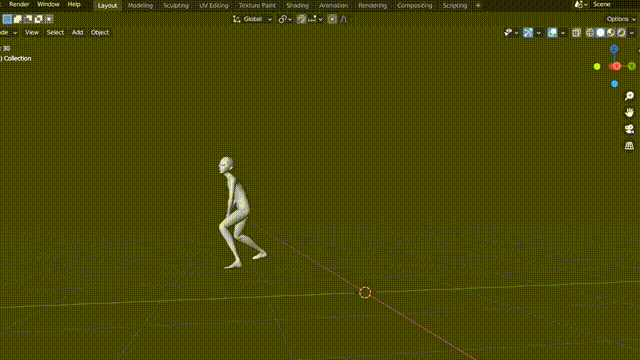Viewport: 640px width, 360px height.
Task: Click the zoom view magnifier icon
Action: pos(629,96)
